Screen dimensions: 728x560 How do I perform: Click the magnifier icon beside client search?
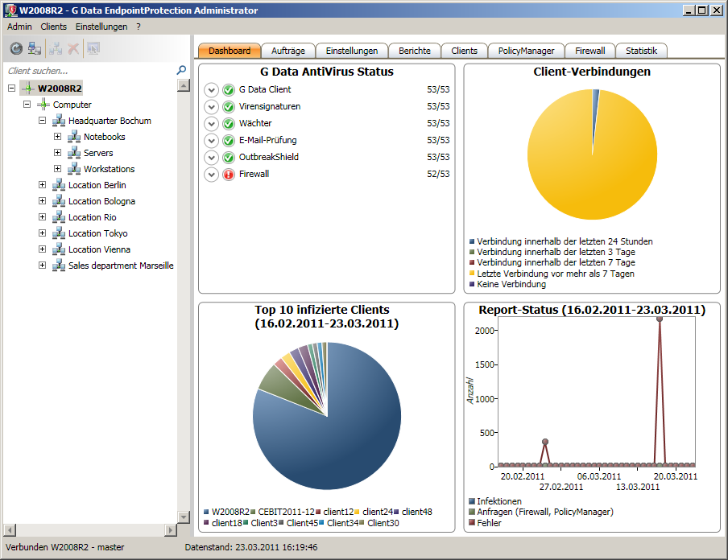pos(181,71)
